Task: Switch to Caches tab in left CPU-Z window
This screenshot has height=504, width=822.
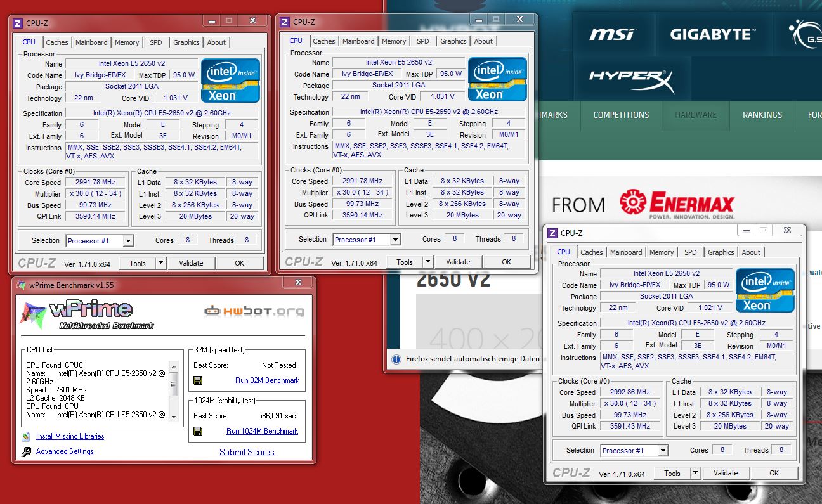Action: [x=57, y=42]
